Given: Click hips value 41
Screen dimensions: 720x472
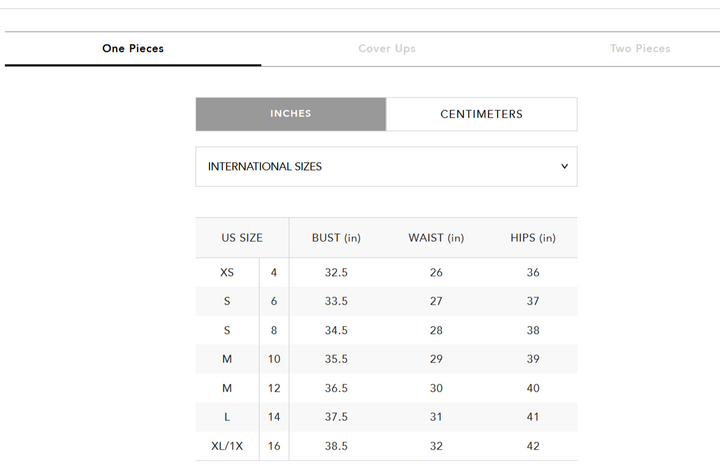Looking at the screenshot, I should pos(533,417).
